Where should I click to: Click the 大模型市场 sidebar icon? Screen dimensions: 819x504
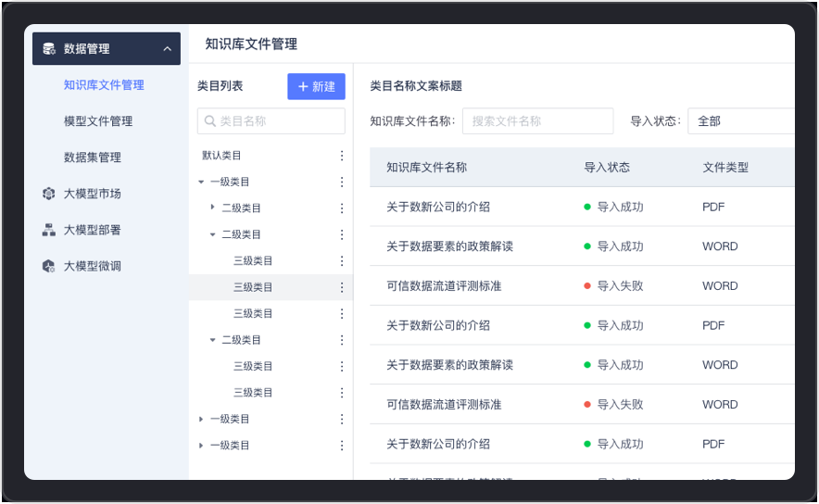pyautogui.click(x=49, y=194)
